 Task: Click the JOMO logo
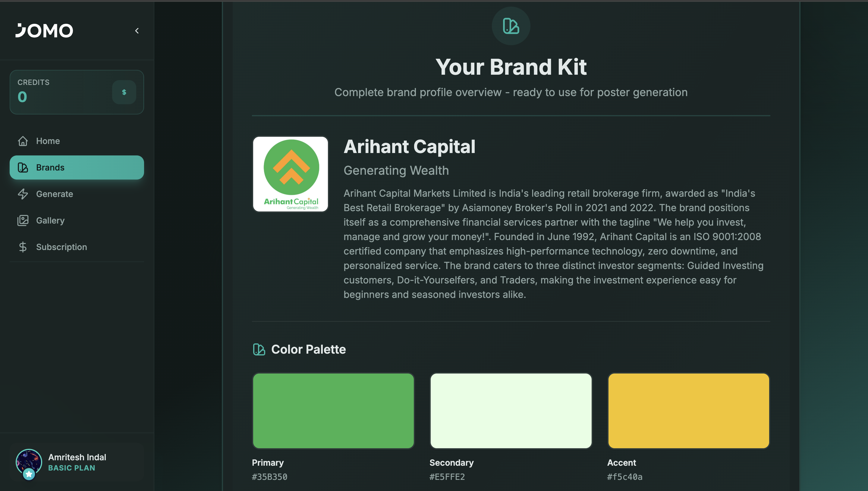[45, 30]
